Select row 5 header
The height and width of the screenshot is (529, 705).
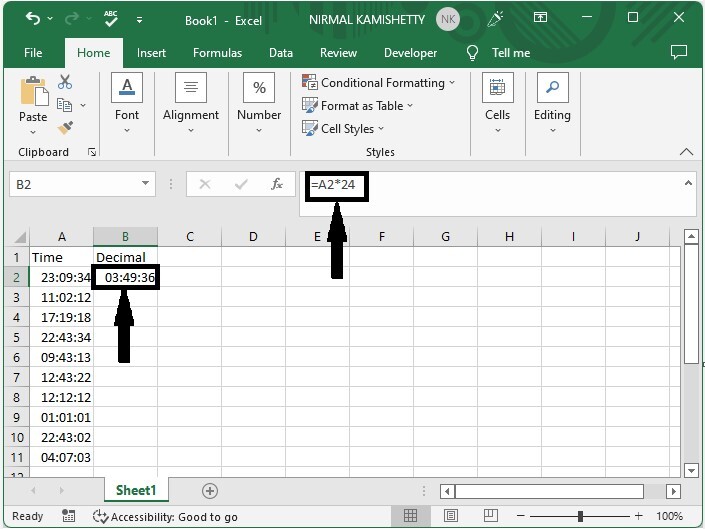tap(16, 338)
